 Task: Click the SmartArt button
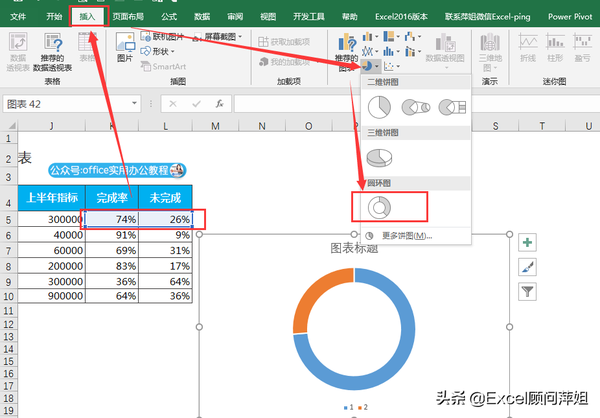[x=163, y=67]
